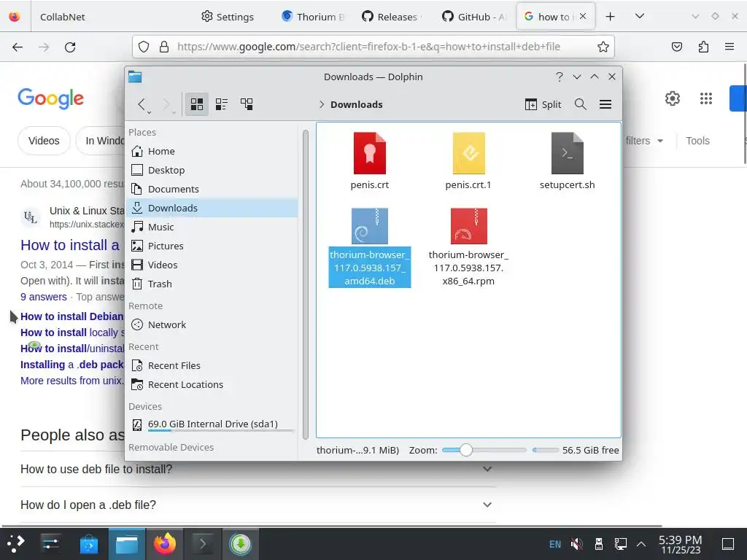
Task: Open Music in Places panel
Action: (212, 227)
